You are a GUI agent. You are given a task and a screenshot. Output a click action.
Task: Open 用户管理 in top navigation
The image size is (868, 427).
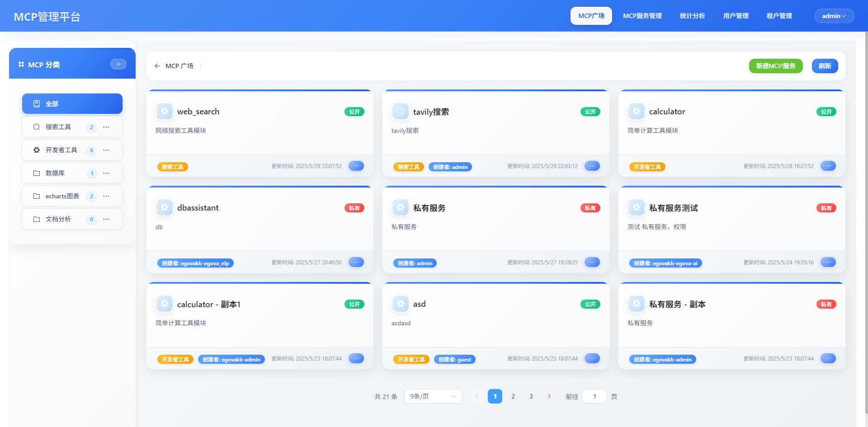pyautogui.click(x=736, y=16)
